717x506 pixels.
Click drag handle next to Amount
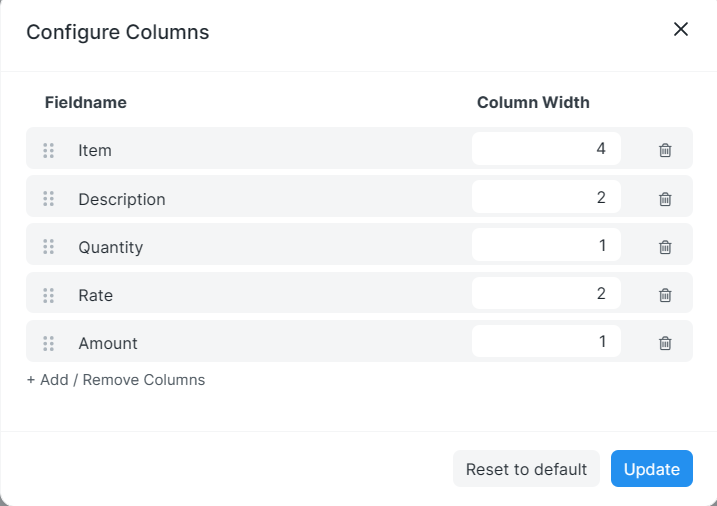point(48,343)
